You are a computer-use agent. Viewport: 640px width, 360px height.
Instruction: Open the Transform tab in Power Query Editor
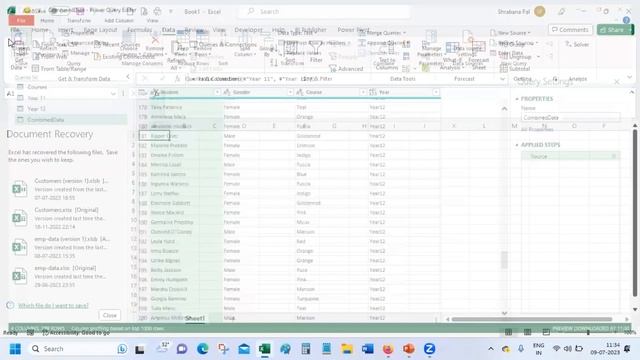click(x=79, y=20)
